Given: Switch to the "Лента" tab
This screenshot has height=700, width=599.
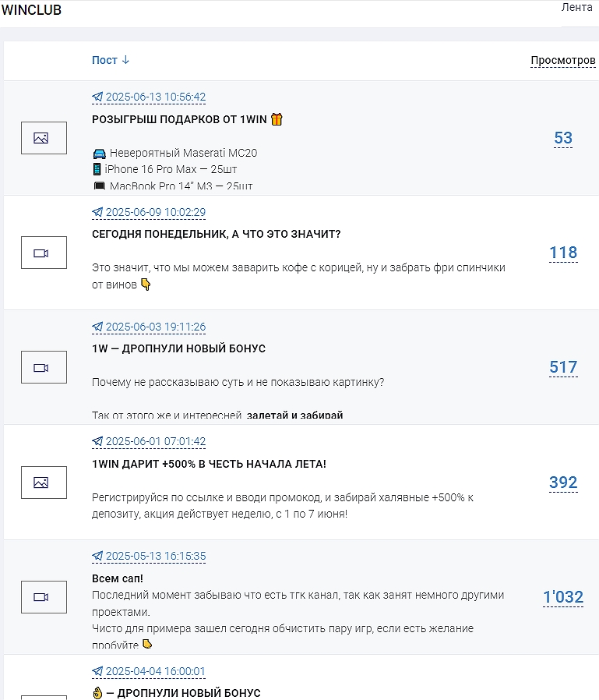Looking at the screenshot, I should (576, 8).
